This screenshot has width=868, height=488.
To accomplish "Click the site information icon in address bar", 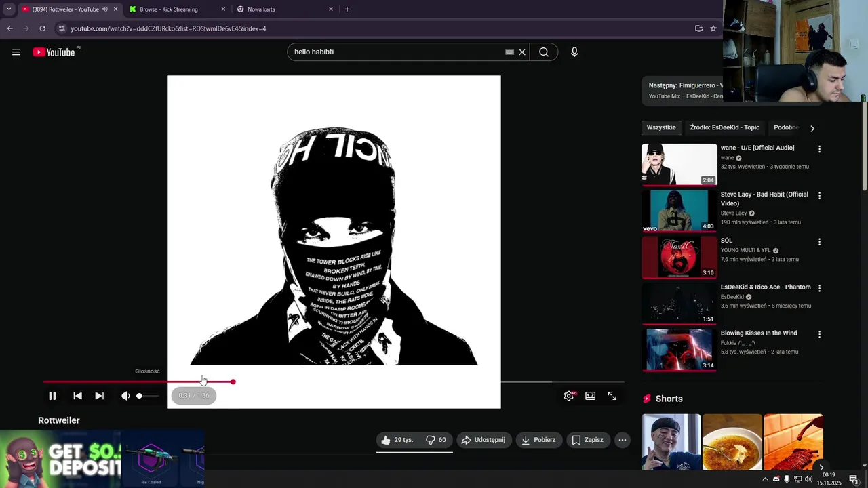I will [x=62, y=28].
